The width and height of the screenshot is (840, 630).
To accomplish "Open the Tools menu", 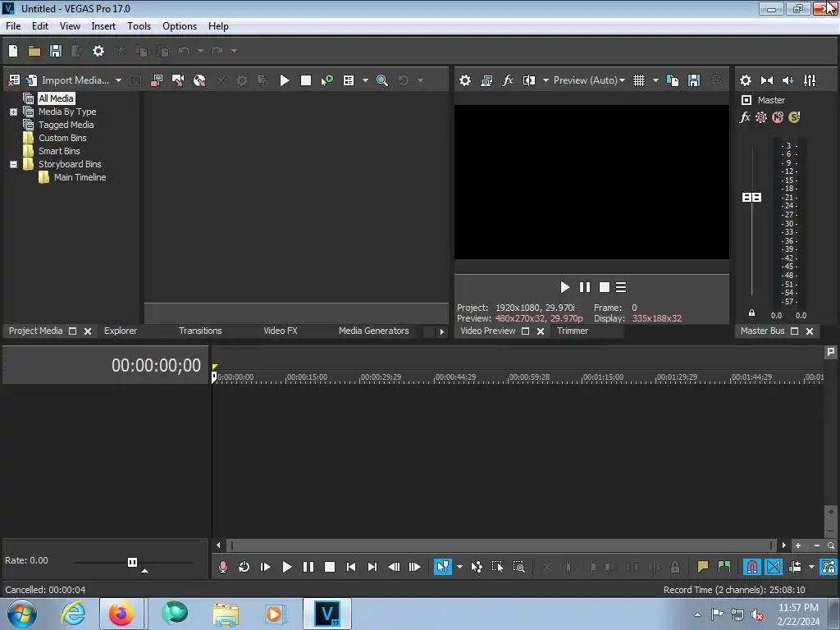I will click(139, 26).
